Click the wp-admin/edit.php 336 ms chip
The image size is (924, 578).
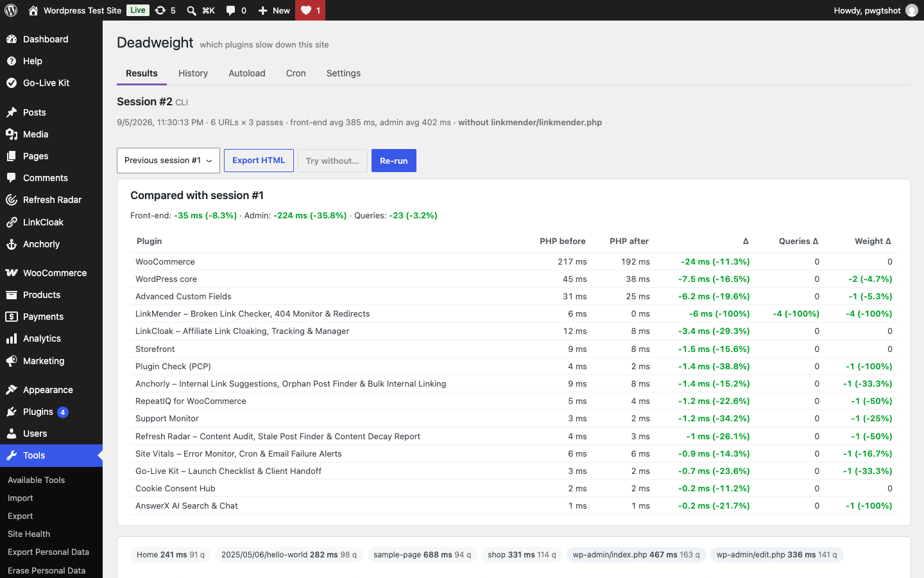tap(776, 555)
